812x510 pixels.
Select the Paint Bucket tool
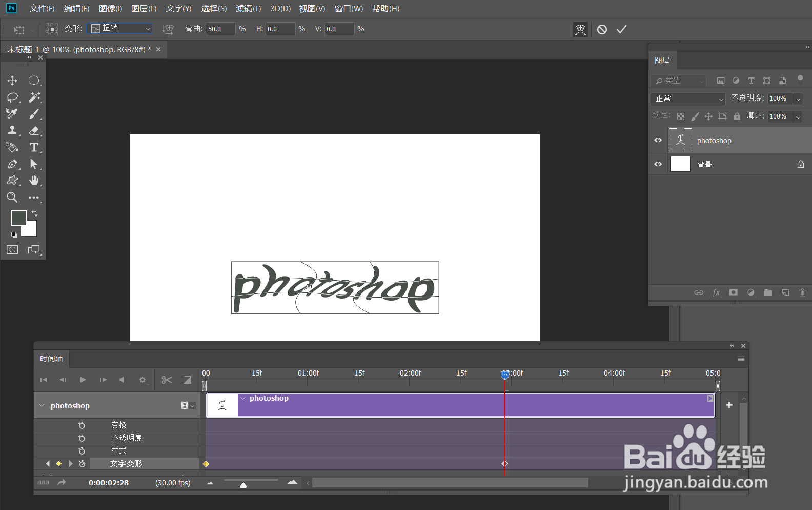click(12, 147)
